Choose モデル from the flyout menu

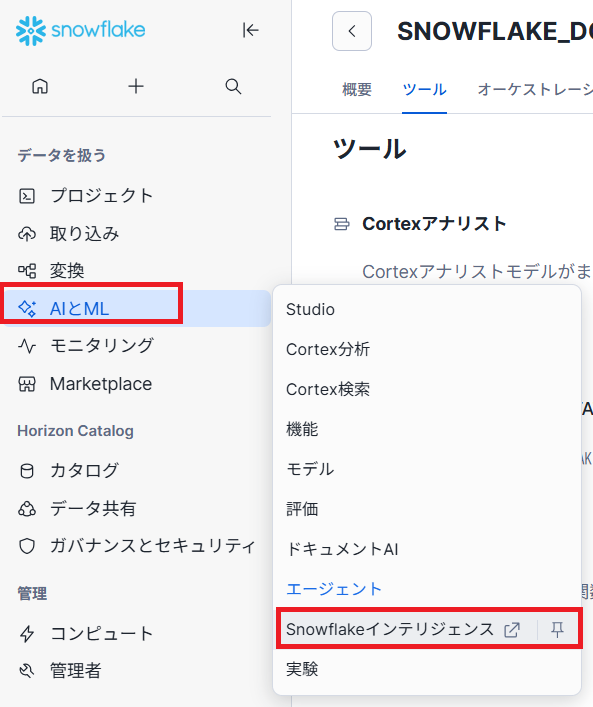(427, 469)
